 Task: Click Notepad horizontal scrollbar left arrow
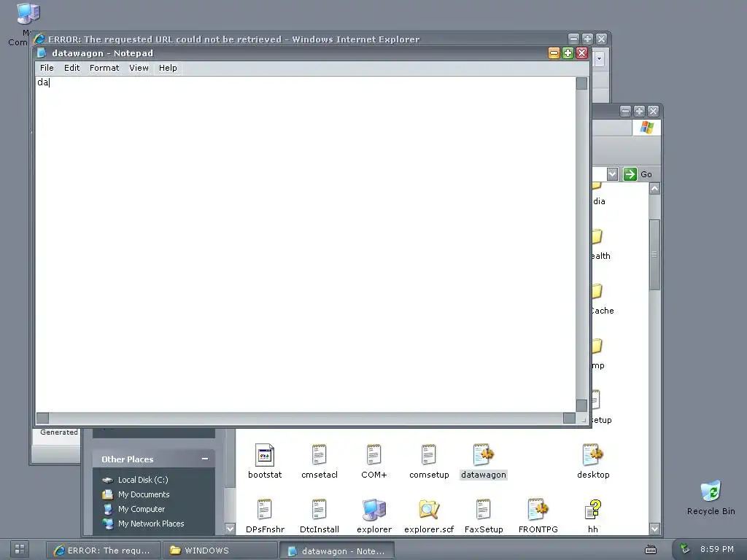click(43, 418)
